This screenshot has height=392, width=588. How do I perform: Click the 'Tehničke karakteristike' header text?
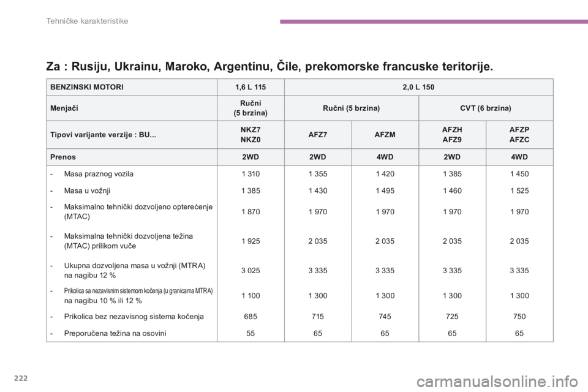(87, 21)
